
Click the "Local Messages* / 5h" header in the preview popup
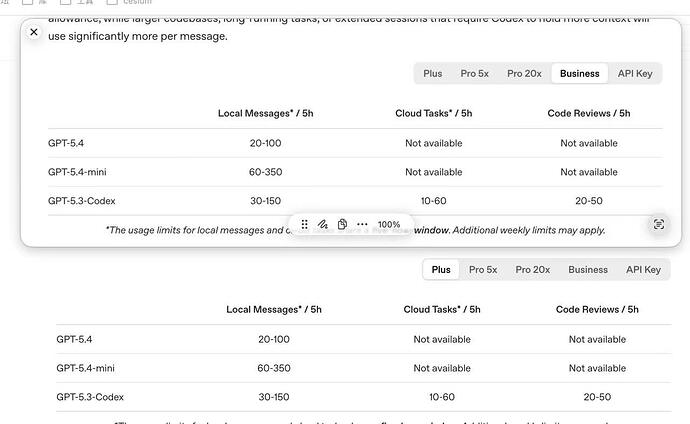click(x=265, y=113)
